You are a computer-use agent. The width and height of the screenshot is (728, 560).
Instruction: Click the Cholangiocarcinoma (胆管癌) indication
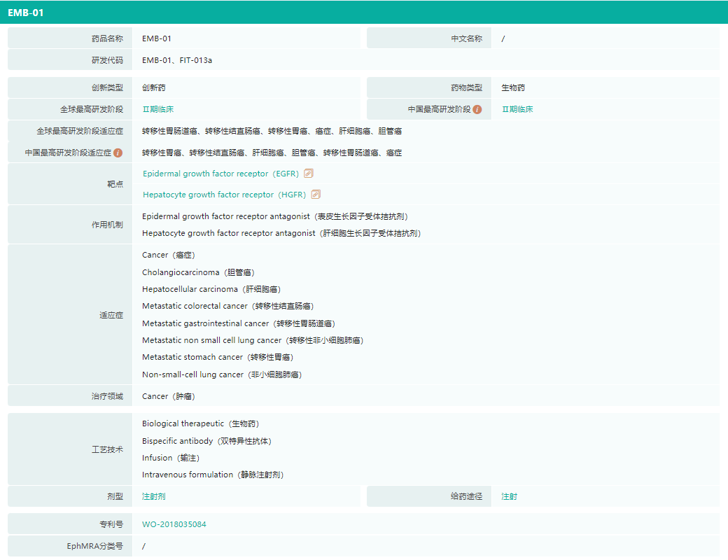click(x=197, y=272)
